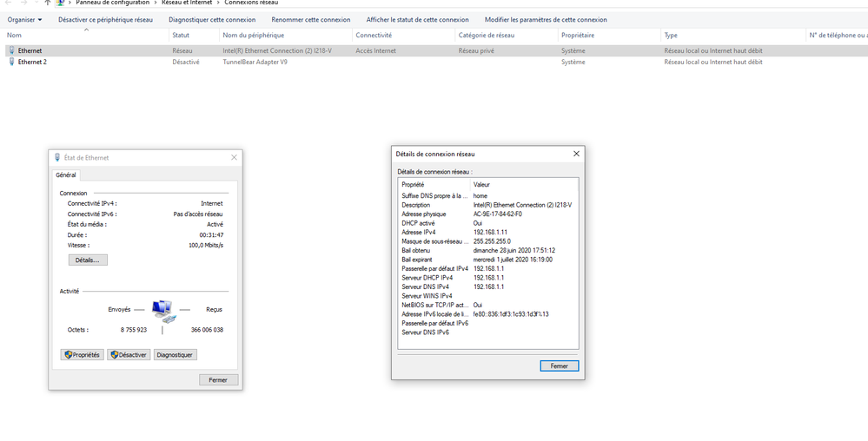Open the Détails... button
Image resolution: width=868 pixels, height=441 pixels.
(x=88, y=260)
